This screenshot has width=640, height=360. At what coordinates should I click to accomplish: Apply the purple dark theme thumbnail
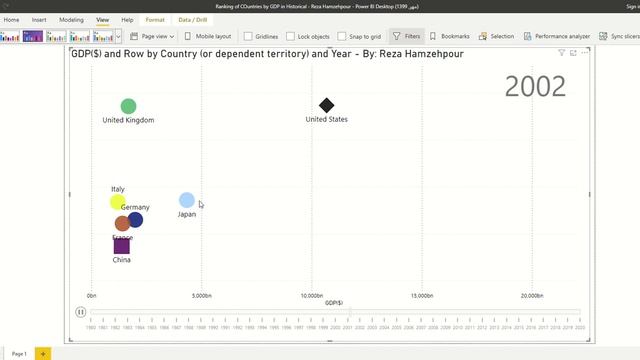33,36
